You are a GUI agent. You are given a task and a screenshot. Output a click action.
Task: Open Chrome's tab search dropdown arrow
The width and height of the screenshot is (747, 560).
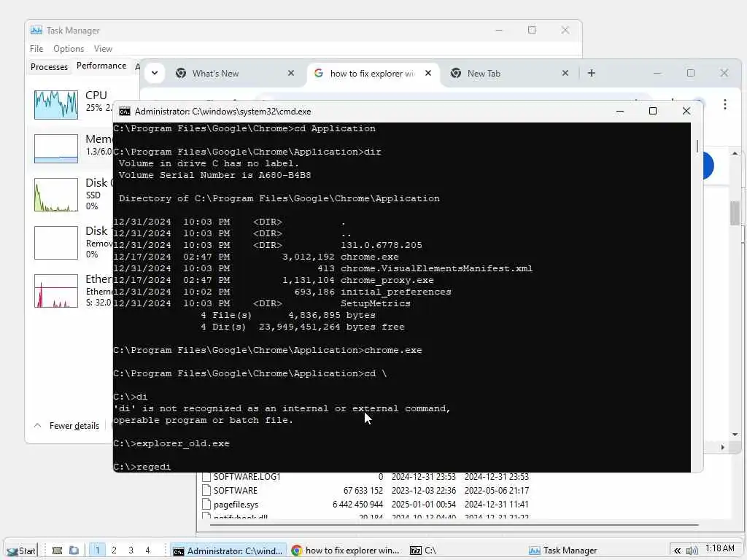155,74
